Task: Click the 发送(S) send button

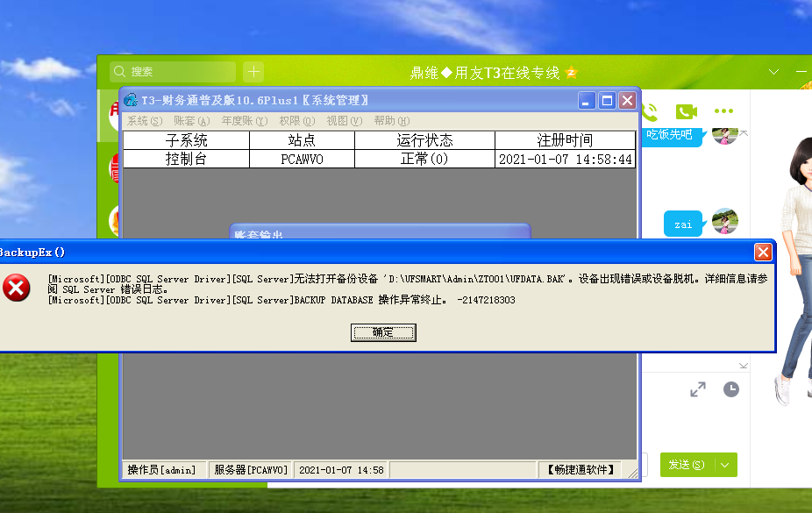Action: tap(687, 465)
